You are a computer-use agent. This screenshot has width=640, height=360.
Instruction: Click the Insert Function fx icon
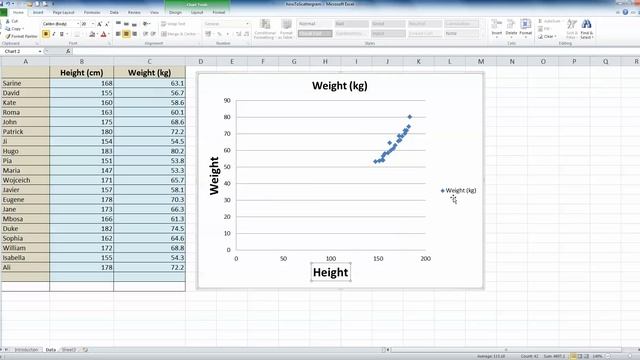pos(68,51)
